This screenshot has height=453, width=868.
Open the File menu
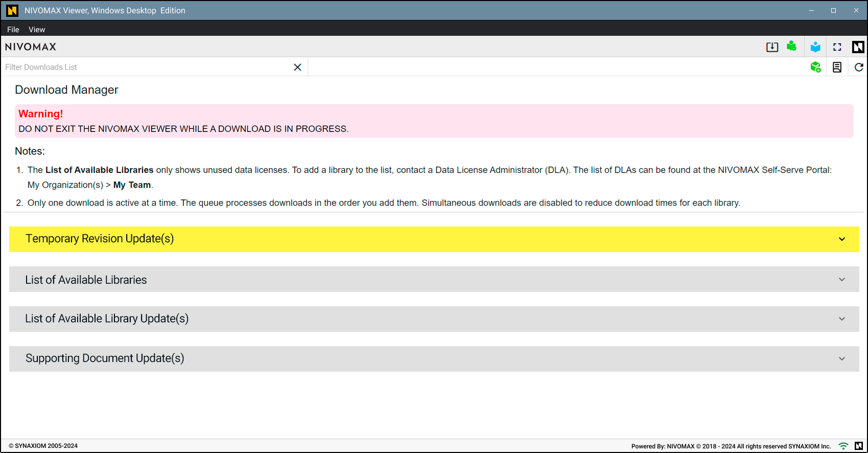click(13, 30)
